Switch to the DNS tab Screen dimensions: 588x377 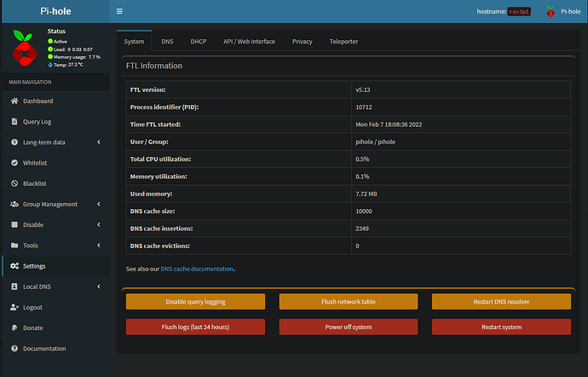coord(167,41)
